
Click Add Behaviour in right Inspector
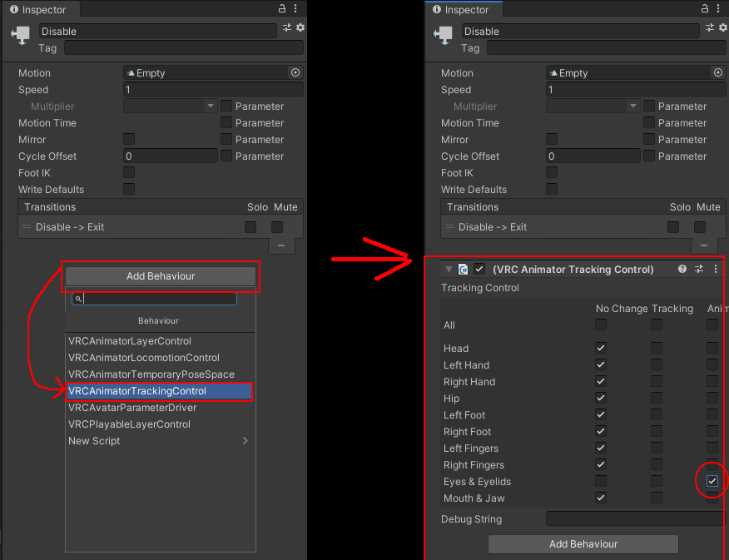pos(583,543)
